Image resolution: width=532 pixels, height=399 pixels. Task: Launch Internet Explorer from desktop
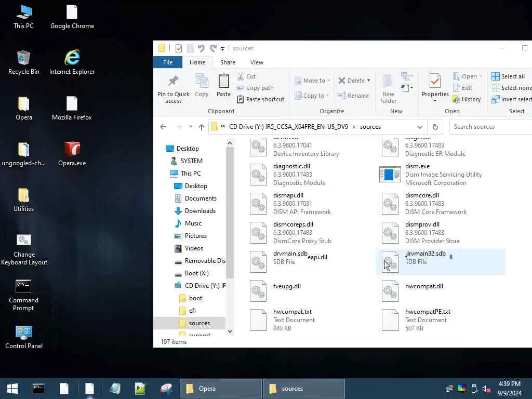point(72,63)
